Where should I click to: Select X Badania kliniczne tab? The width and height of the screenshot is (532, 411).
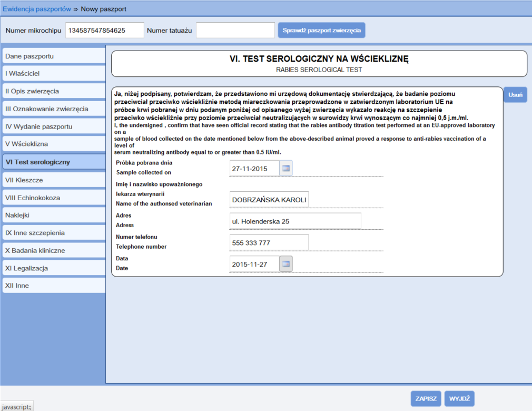click(54, 250)
